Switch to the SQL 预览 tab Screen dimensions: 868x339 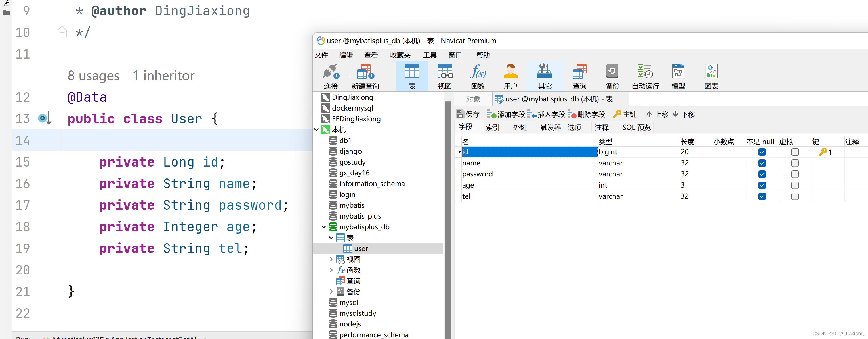pyautogui.click(x=636, y=128)
